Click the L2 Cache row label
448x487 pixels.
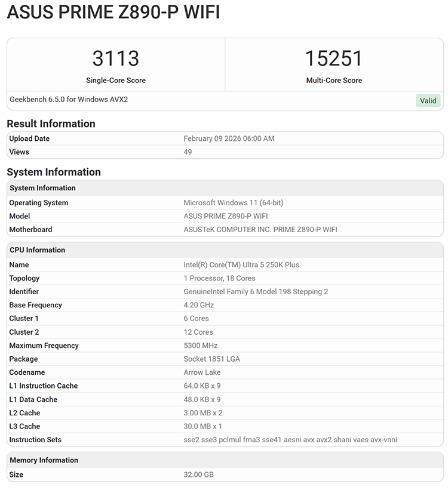pyautogui.click(x=24, y=413)
